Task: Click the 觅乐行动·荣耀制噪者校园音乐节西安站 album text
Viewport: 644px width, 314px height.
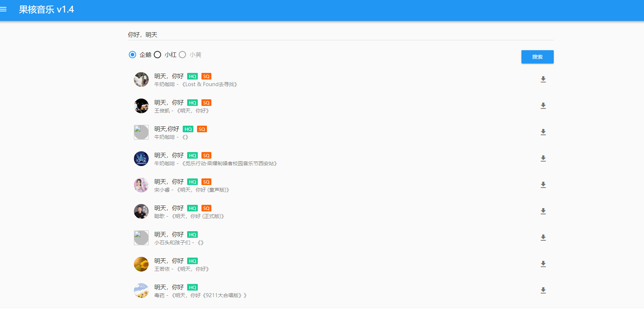Action: tap(229, 163)
